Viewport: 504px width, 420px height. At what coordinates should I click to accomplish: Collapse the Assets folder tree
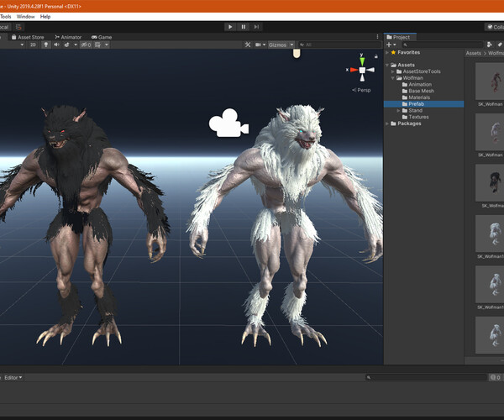[387, 65]
